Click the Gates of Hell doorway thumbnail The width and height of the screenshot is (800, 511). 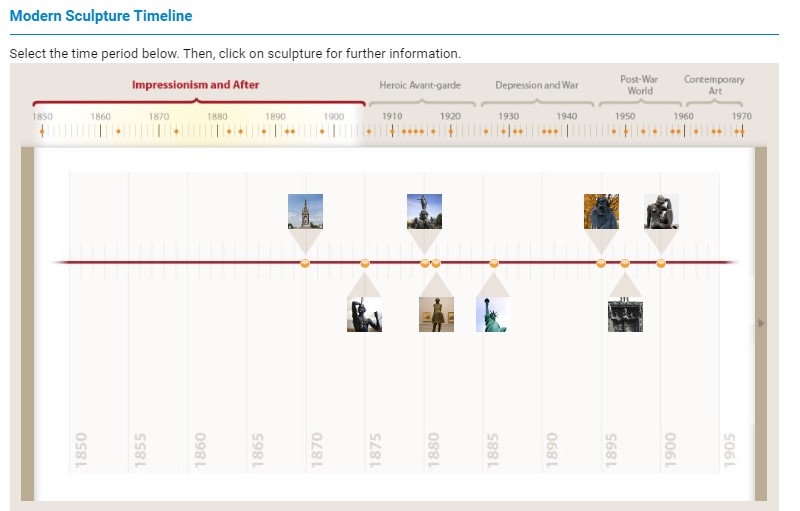pyautogui.click(x=625, y=315)
